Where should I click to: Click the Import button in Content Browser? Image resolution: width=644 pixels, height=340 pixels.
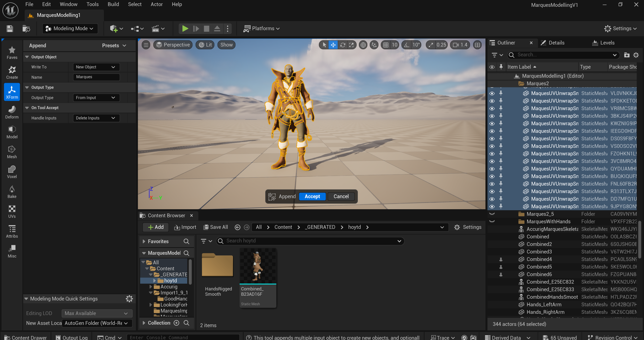(x=185, y=227)
